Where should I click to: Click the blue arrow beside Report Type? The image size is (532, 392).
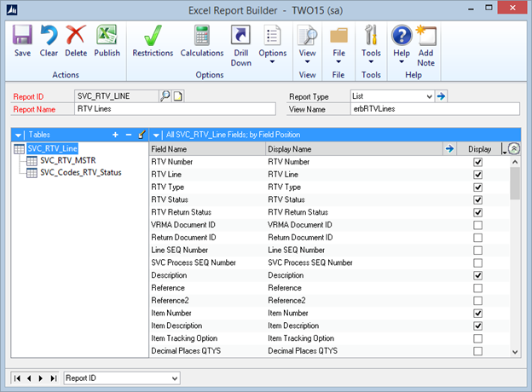pos(441,96)
